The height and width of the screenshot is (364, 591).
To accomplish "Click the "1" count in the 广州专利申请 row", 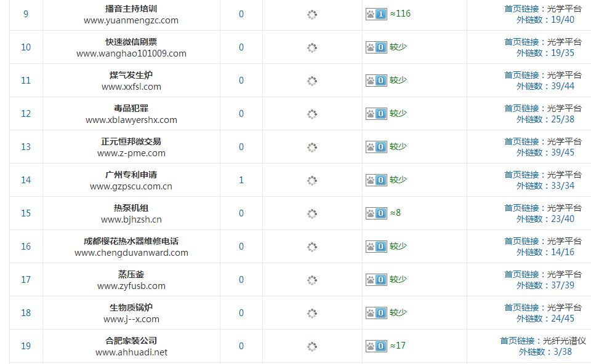I will click(240, 180).
